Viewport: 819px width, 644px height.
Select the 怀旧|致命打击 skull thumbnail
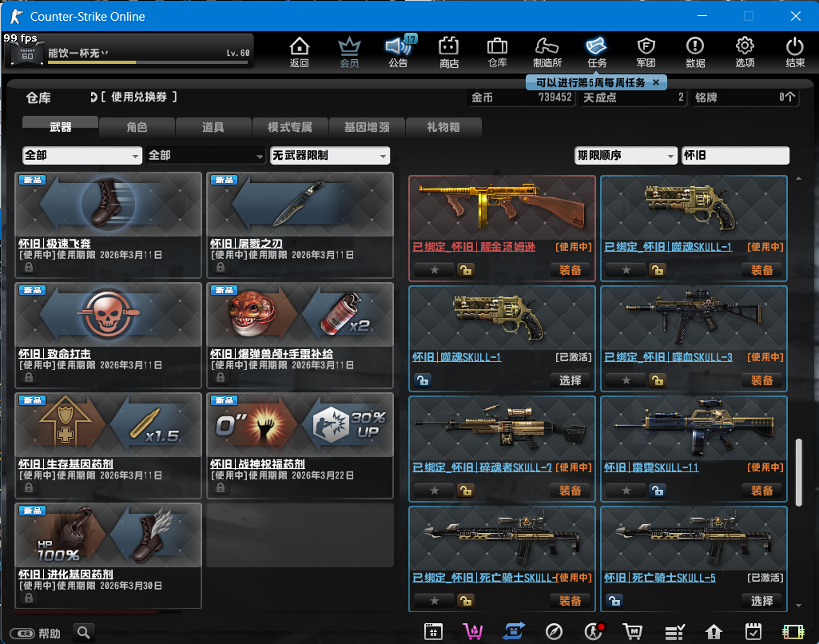tap(108, 315)
